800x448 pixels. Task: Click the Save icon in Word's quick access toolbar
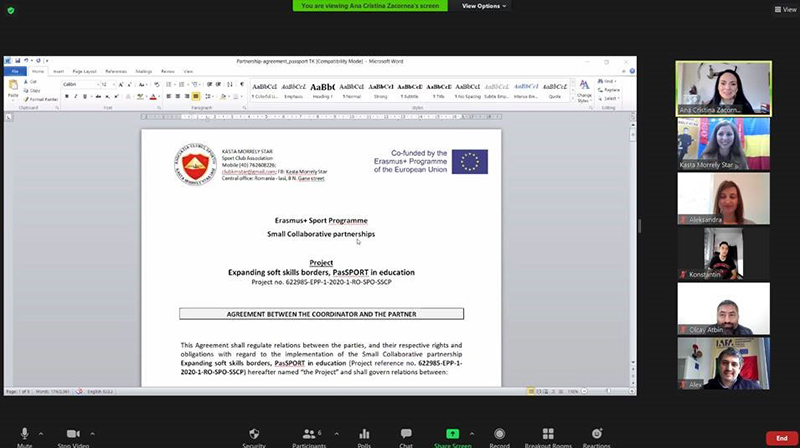(17, 61)
